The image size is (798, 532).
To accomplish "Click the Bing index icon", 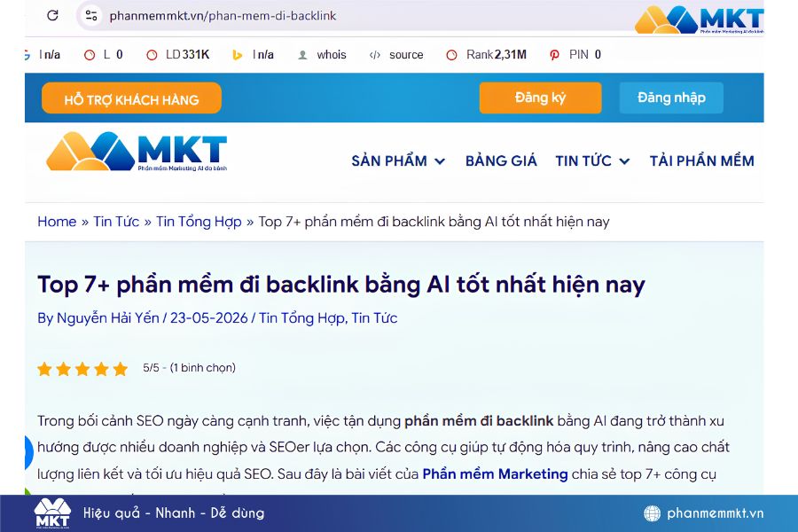I will (x=237, y=55).
